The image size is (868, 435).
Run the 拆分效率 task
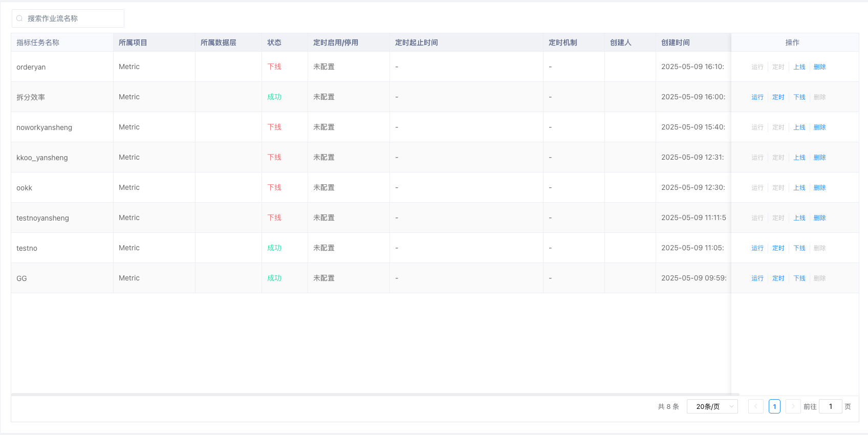click(757, 97)
